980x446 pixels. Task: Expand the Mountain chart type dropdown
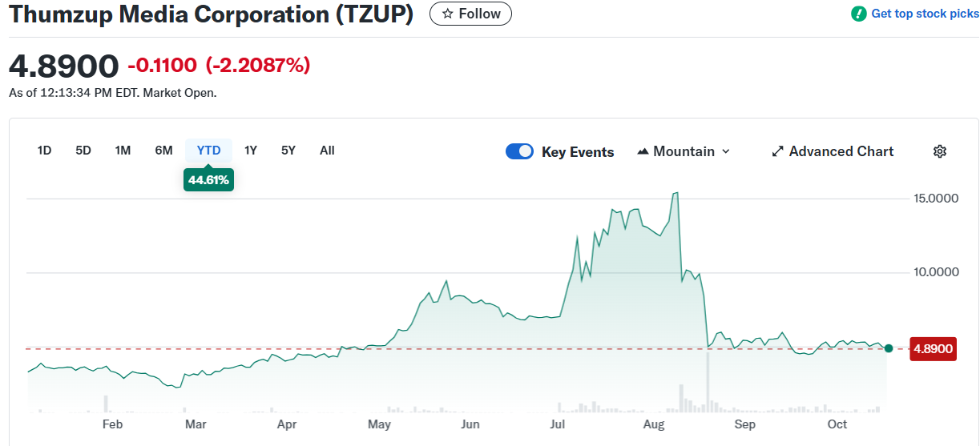tap(726, 151)
